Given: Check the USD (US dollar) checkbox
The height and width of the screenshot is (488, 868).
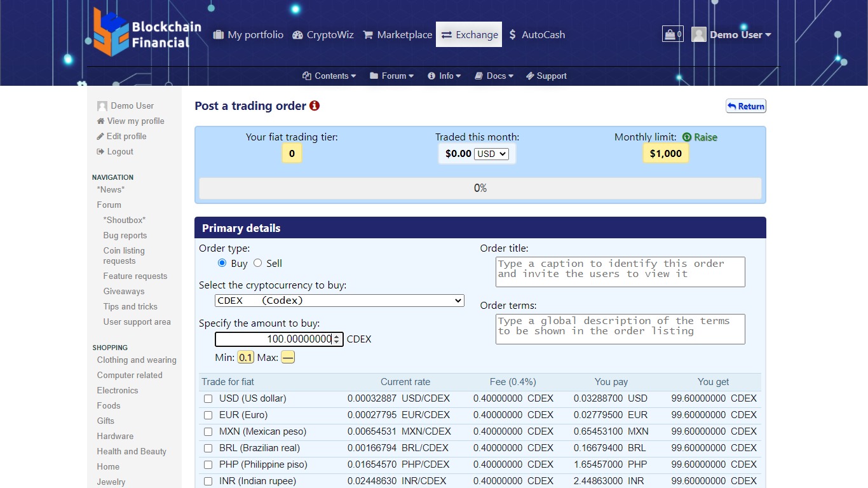Looking at the screenshot, I should coord(208,399).
